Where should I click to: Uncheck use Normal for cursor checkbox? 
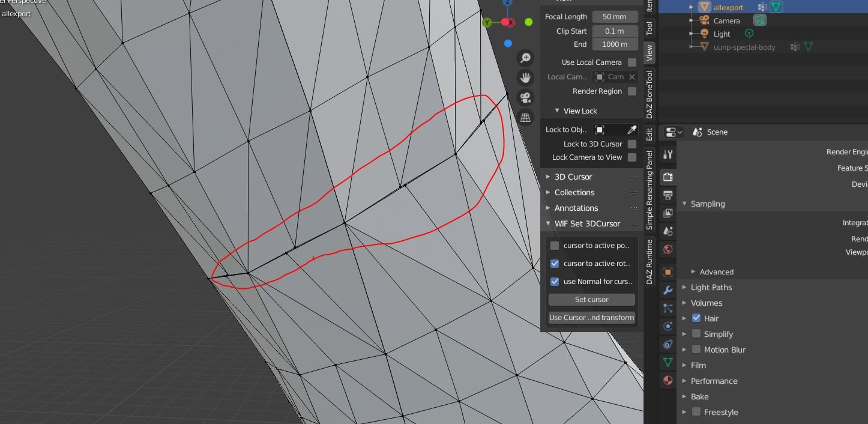click(555, 282)
